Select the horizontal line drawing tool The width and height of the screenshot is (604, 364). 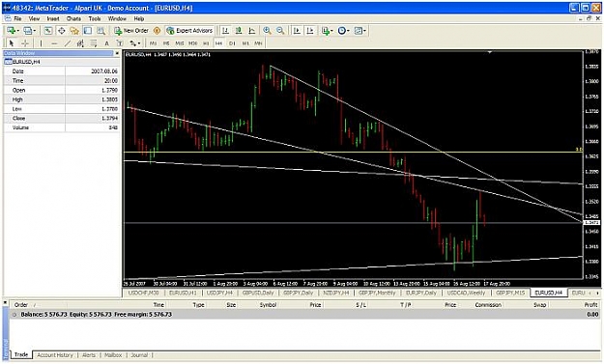54,43
